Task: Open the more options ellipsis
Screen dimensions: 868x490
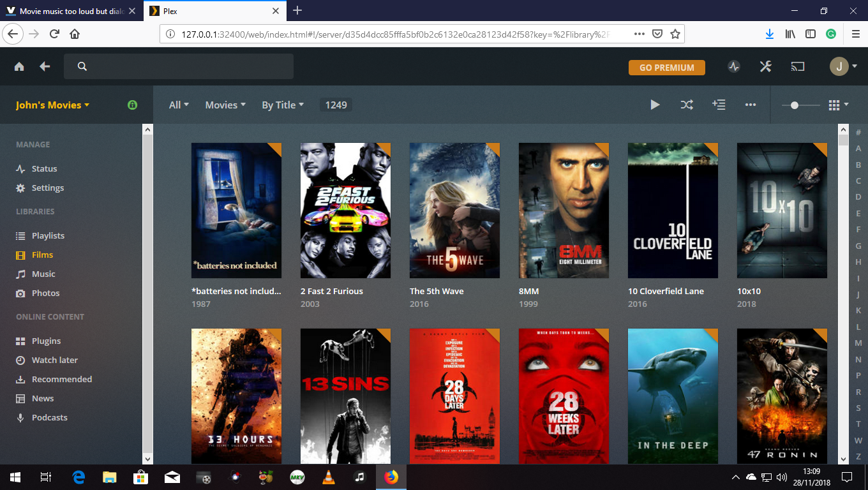Action: [751, 105]
